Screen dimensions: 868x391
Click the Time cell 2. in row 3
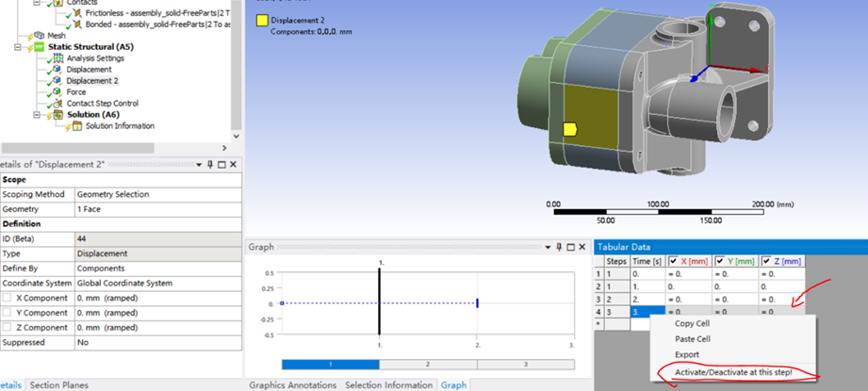tap(647, 300)
